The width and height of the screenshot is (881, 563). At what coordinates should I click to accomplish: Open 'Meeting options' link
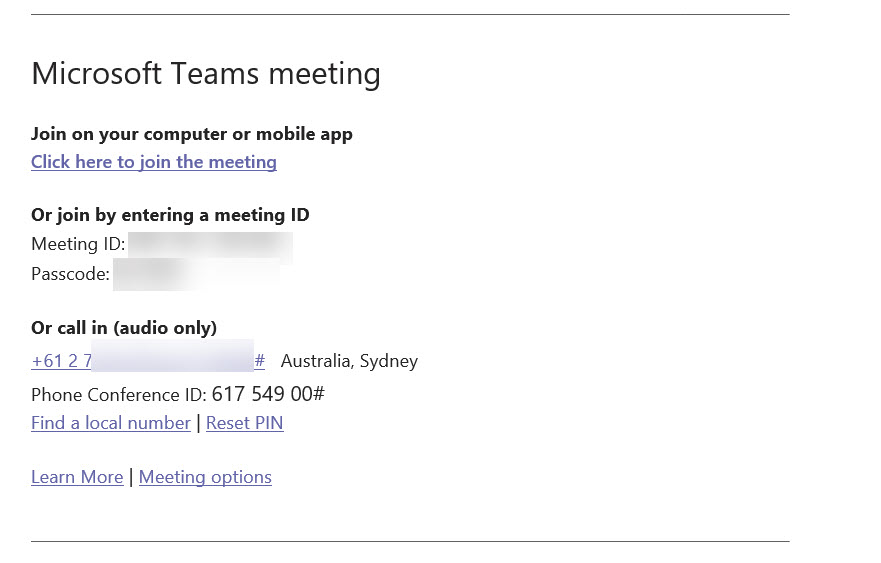(205, 477)
